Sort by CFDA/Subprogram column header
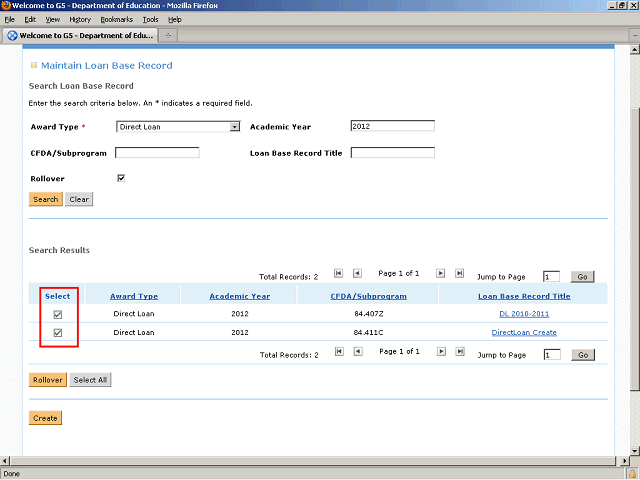The image size is (640, 480). tap(369, 296)
